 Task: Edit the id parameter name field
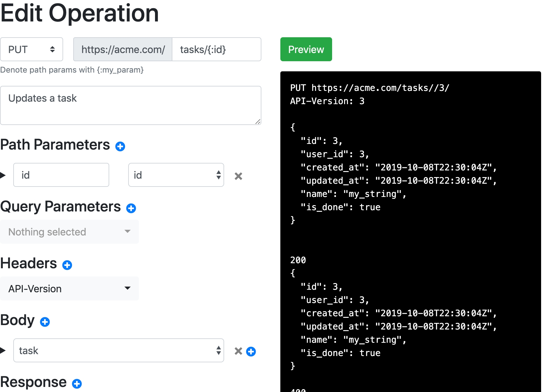(61, 175)
